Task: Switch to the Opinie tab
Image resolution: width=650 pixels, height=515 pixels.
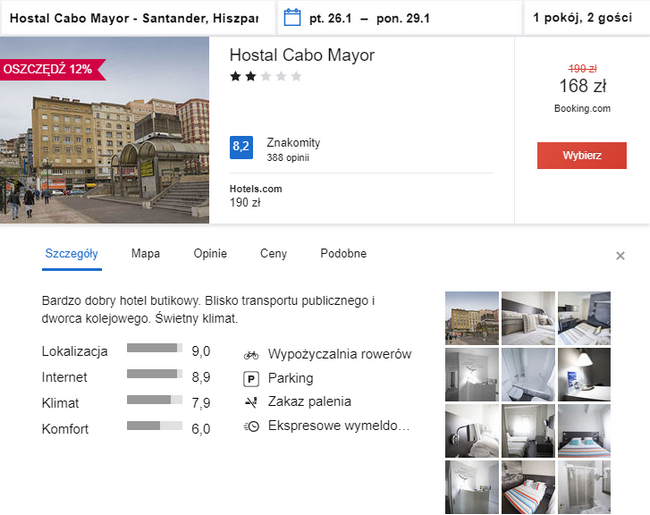Action: click(210, 253)
